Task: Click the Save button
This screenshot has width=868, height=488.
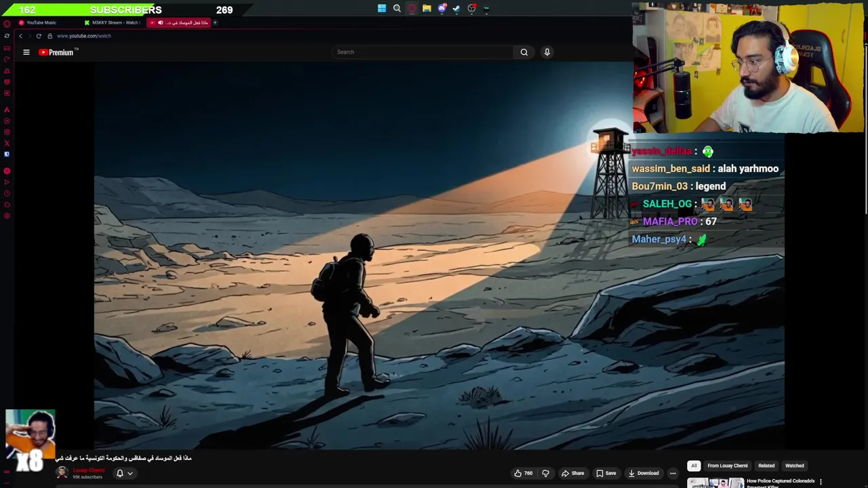Action: click(x=606, y=473)
